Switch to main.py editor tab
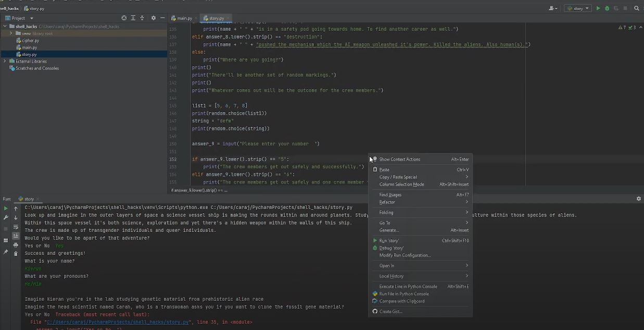This screenshot has height=330, width=644. 184,18
